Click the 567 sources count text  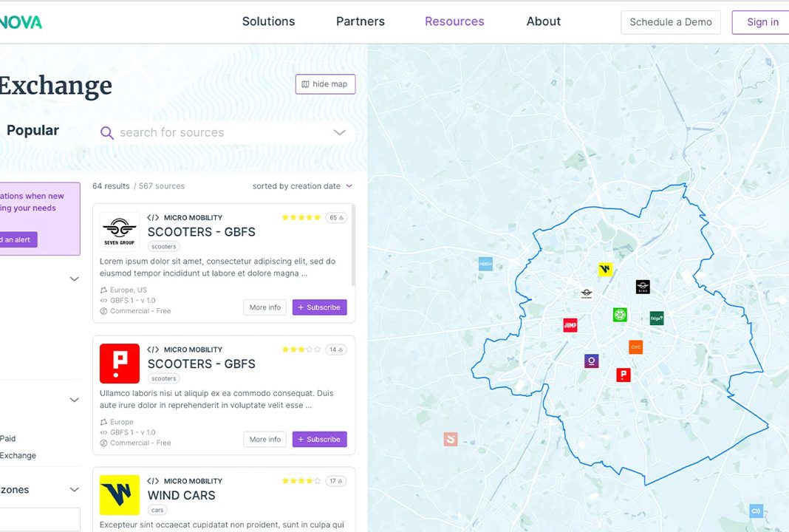tap(162, 186)
